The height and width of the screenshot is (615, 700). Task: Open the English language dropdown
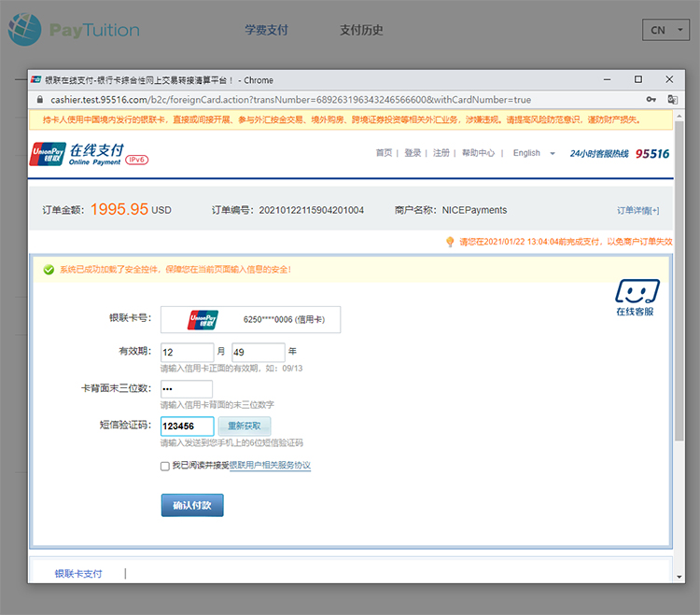tap(534, 153)
